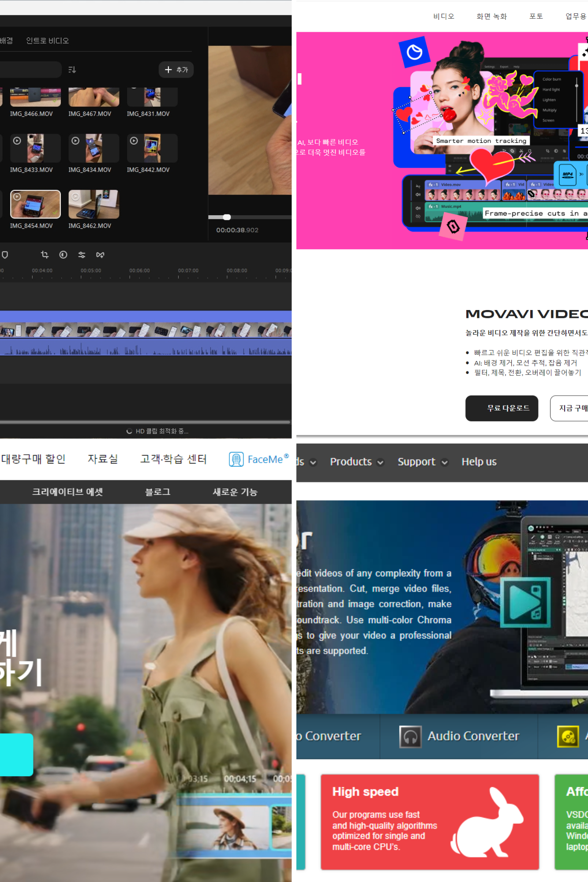The width and height of the screenshot is (588, 882).
Task: Open the 자료실 menu item
Action: [x=102, y=459]
